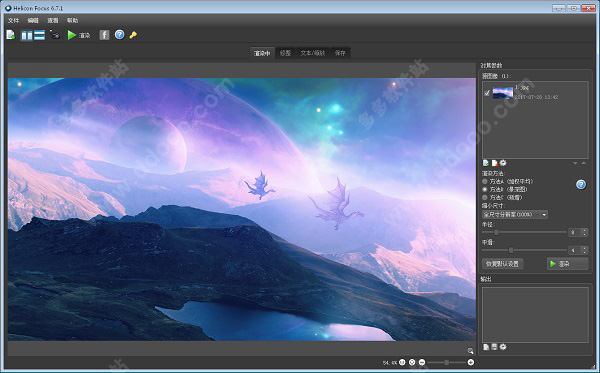Image resolution: width=600 pixels, height=373 pixels.
Task: Add image using icon below source list
Action: (x=486, y=163)
